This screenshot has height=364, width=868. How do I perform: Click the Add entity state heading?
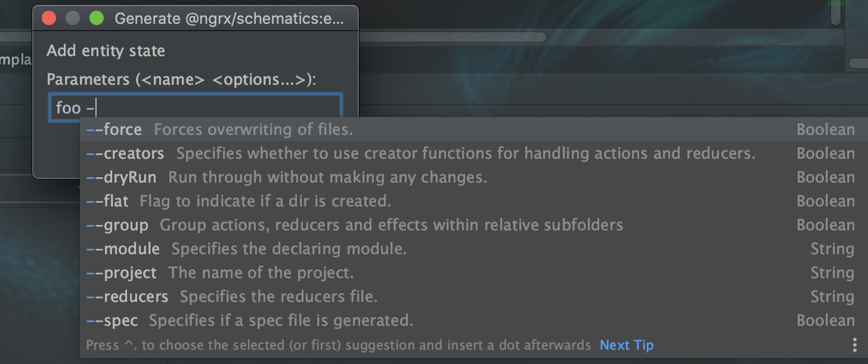click(106, 51)
